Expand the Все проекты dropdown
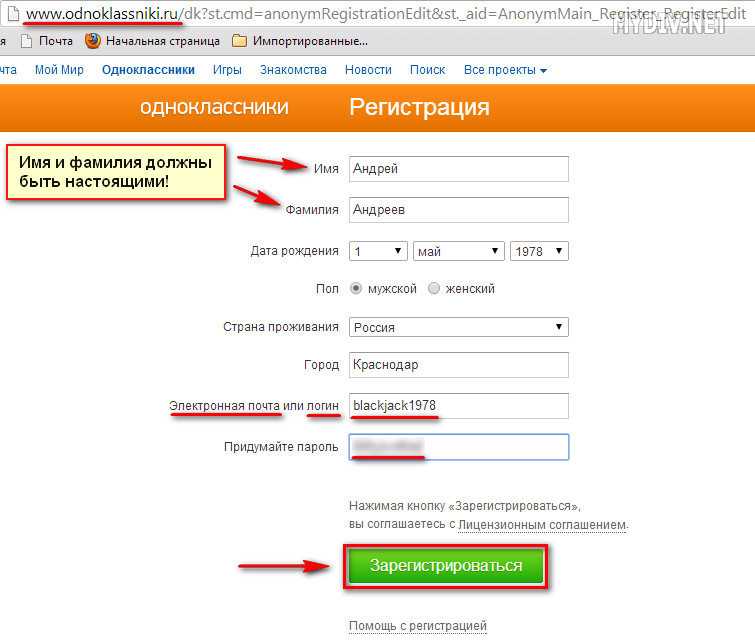The image size is (755, 640). [x=505, y=70]
